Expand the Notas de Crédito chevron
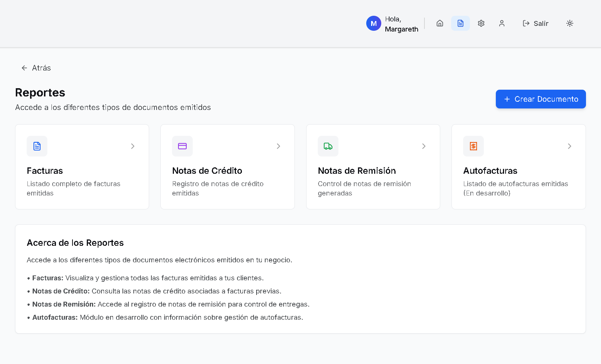 (x=278, y=146)
